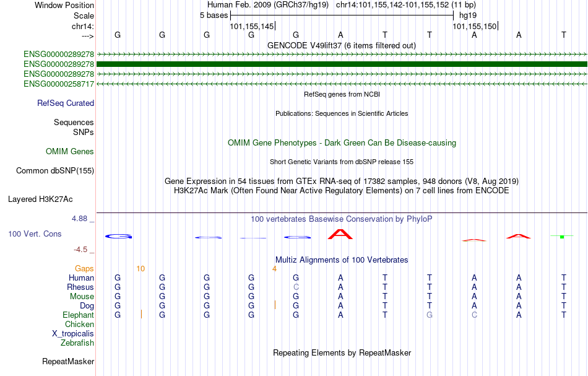Viewport: 588px width, 376px height.
Task: Select the Sequences track label
Action: [x=74, y=122]
